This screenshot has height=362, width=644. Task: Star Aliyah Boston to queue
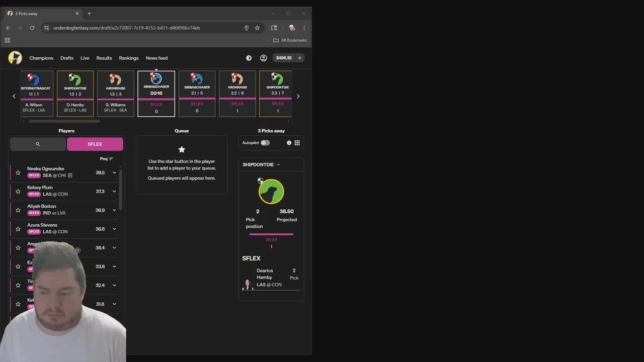(18, 210)
